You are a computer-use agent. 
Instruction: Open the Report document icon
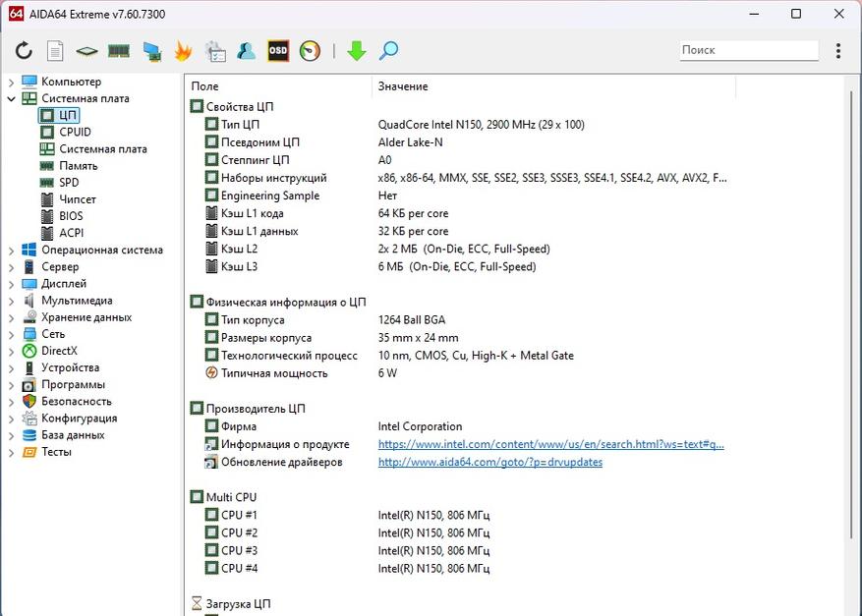(55, 51)
